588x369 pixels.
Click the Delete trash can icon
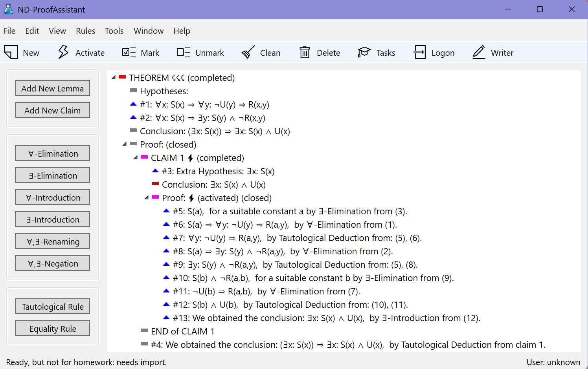pyautogui.click(x=305, y=52)
